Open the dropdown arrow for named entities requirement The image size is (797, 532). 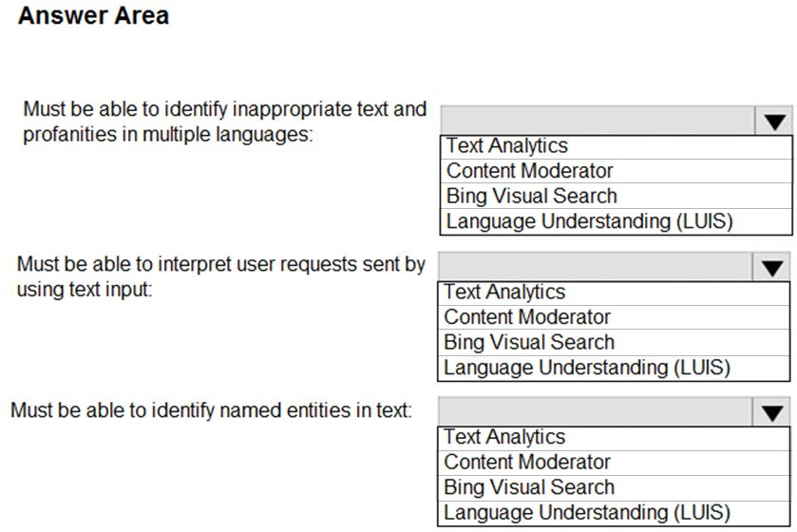pos(771,412)
